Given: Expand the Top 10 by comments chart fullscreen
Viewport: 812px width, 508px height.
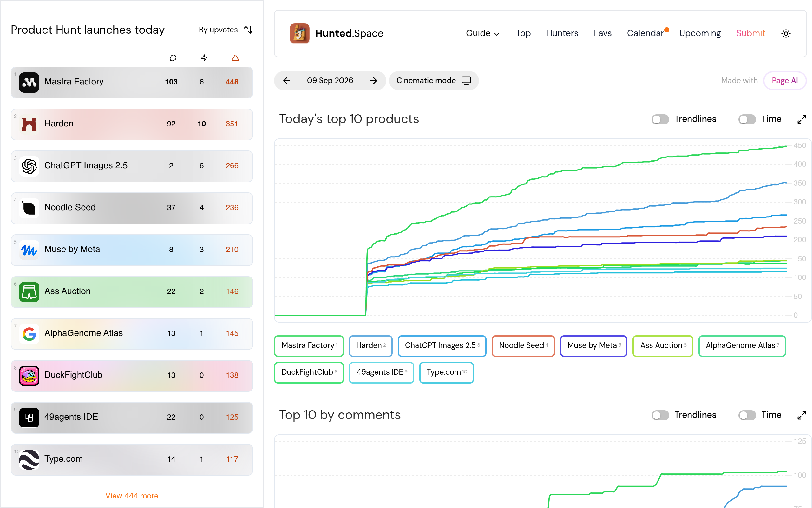Looking at the screenshot, I should 802,415.
